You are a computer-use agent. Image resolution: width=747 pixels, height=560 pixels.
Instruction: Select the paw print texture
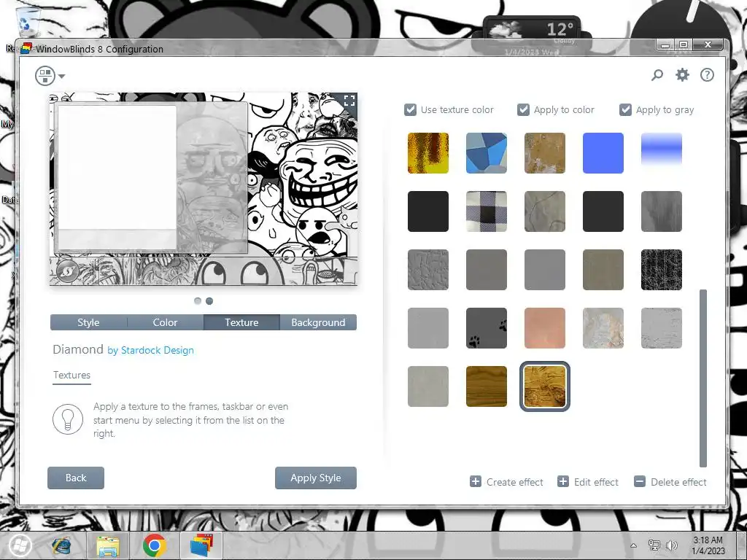tap(487, 328)
